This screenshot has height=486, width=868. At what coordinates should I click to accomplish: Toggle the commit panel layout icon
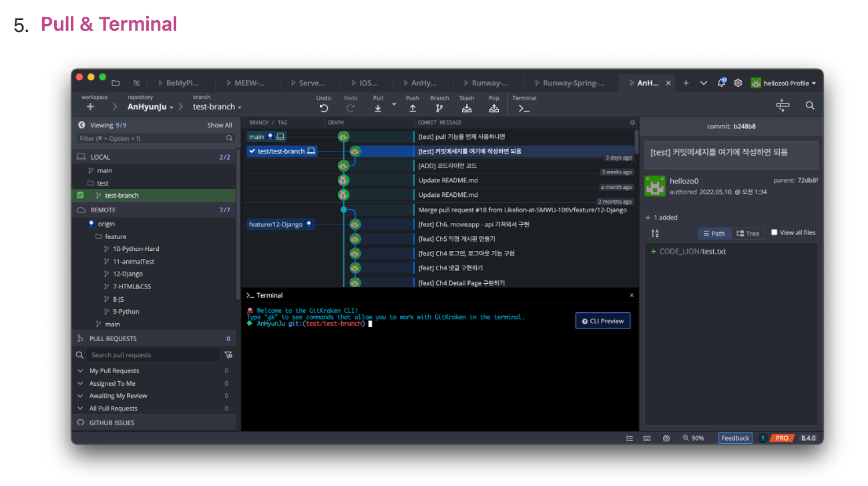click(x=783, y=105)
